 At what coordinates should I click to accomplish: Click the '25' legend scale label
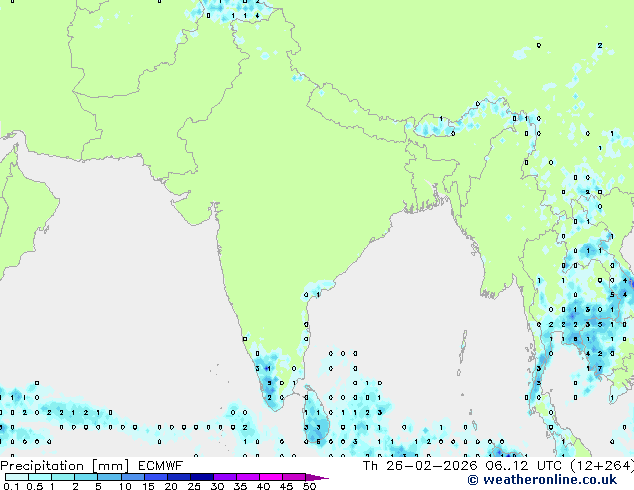tap(194, 486)
